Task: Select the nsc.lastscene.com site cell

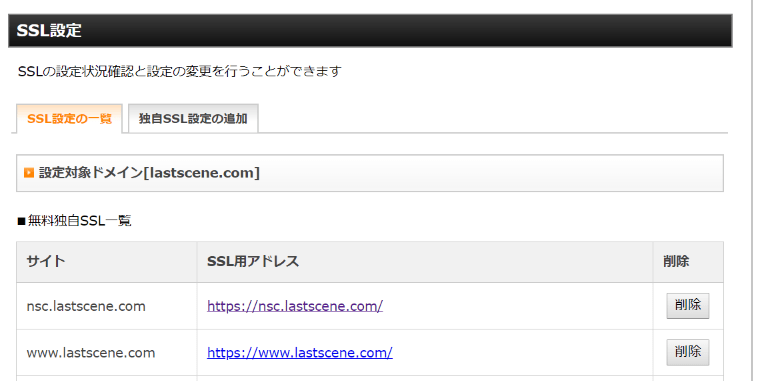Action: tap(107, 306)
